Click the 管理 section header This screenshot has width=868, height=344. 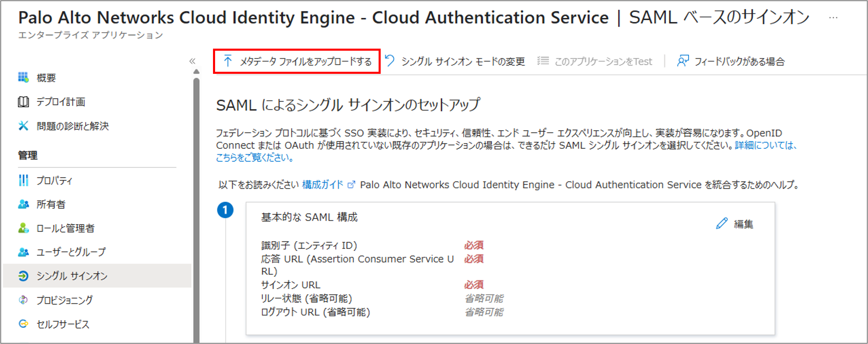point(28,155)
